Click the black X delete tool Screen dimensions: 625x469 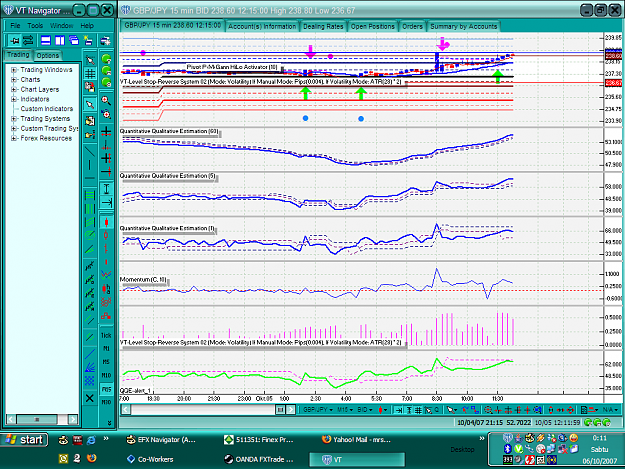90,398
